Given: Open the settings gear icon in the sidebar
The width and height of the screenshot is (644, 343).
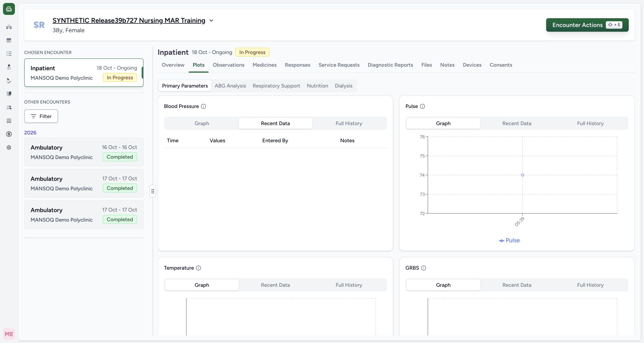Looking at the screenshot, I should [x=9, y=147].
